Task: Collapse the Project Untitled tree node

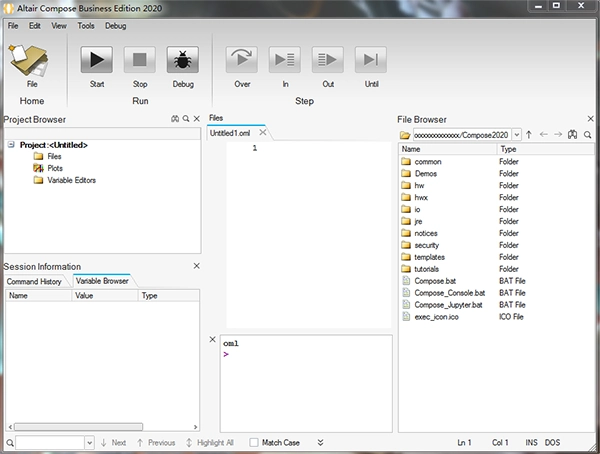Action: [x=11, y=145]
